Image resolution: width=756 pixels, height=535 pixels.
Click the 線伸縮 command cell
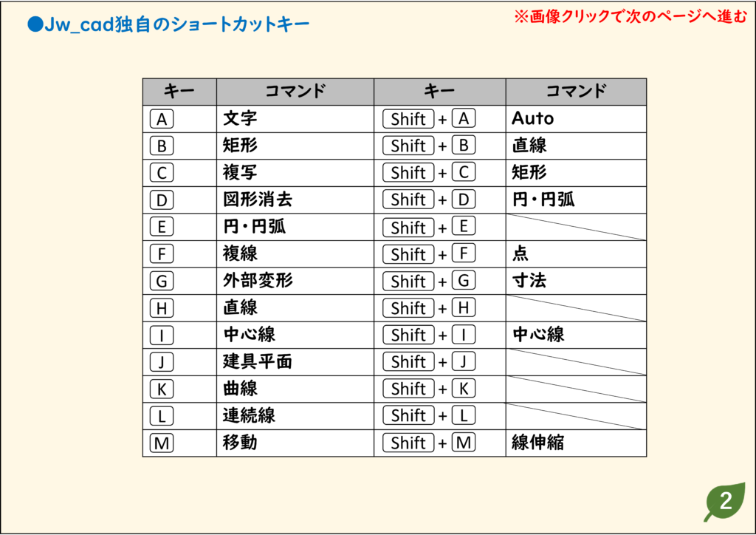pos(576,443)
